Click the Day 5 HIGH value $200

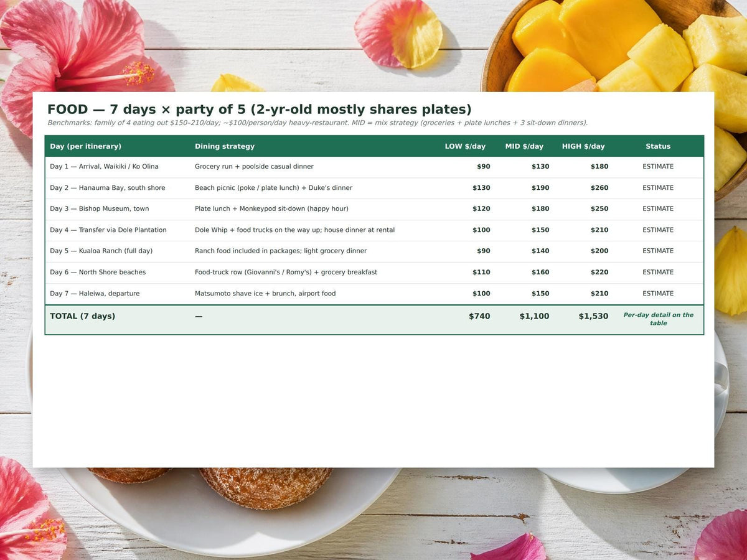599,251
